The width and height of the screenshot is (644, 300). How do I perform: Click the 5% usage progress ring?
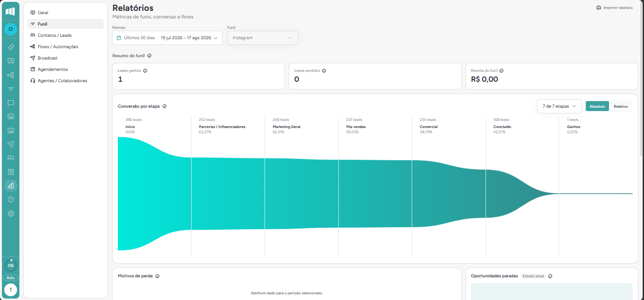pos(10,266)
